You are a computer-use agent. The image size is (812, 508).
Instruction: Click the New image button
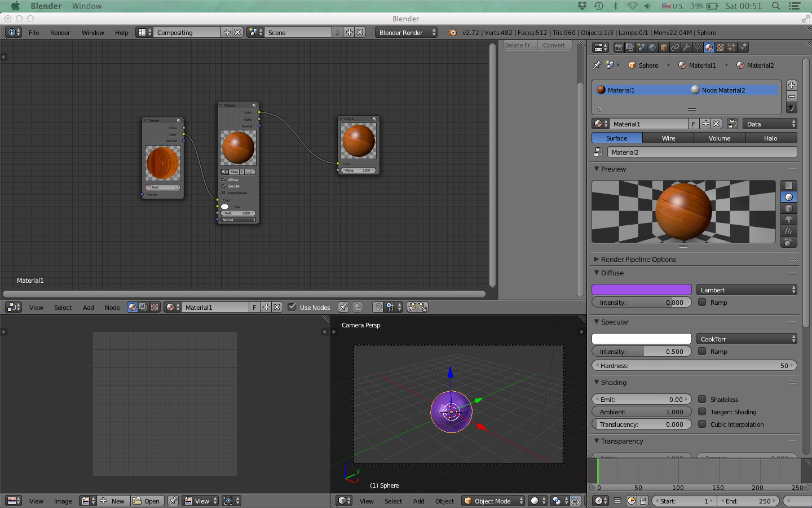point(113,501)
